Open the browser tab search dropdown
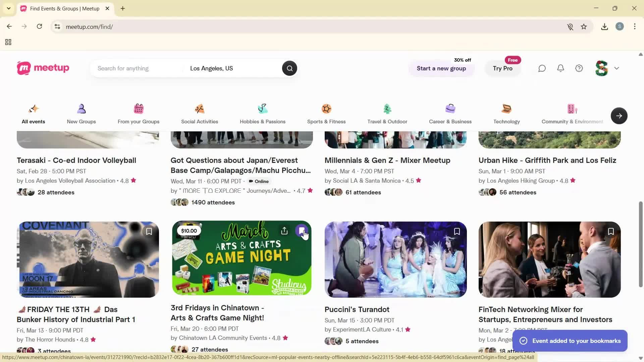Image resolution: width=644 pixels, height=362 pixels. click(x=9, y=8)
